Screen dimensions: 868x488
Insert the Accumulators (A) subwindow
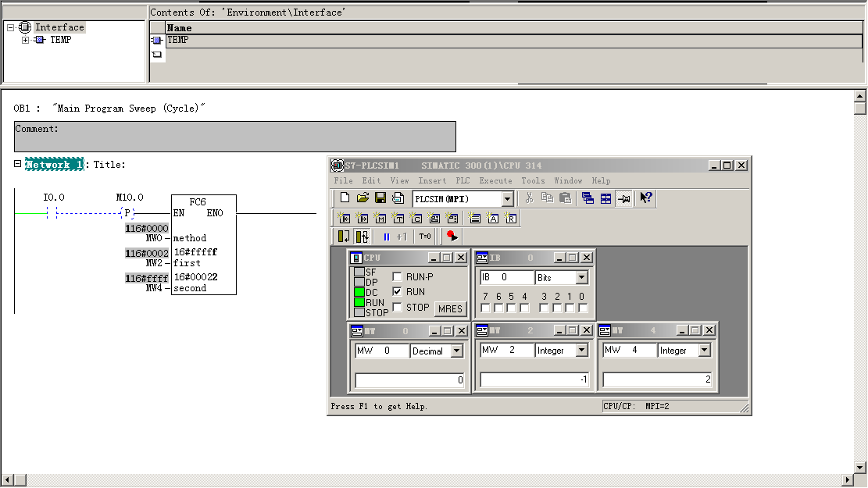click(492, 218)
